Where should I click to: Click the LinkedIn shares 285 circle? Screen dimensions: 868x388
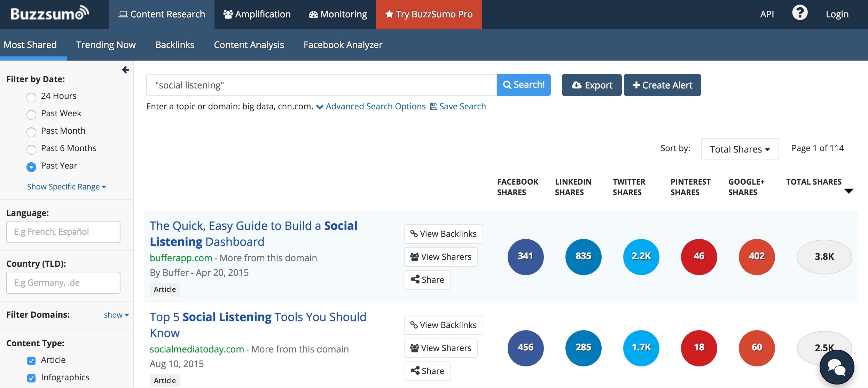click(583, 348)
